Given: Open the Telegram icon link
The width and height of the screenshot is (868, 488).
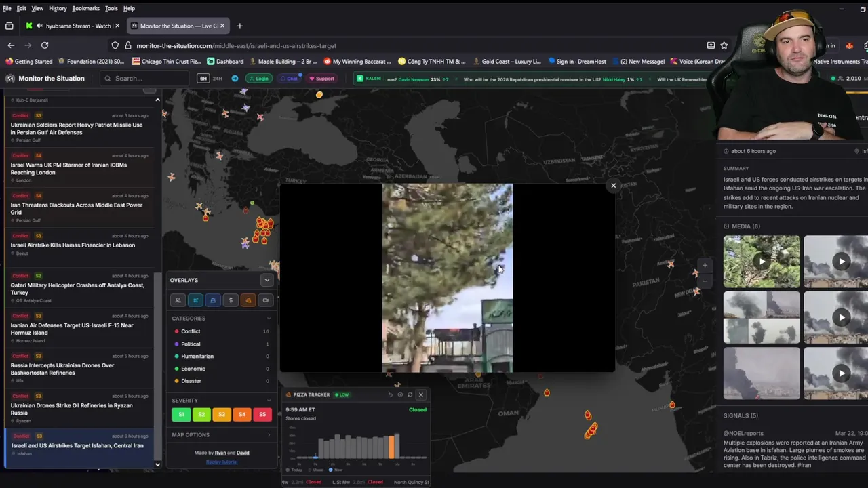Looking at the screenshot, I should click(235, 78).
